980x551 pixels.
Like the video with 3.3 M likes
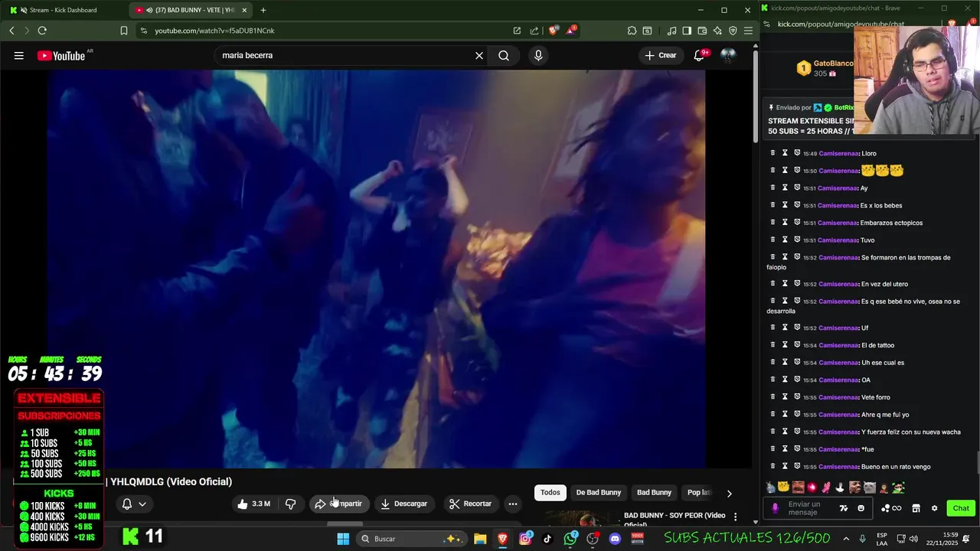(x=253, y=504)
